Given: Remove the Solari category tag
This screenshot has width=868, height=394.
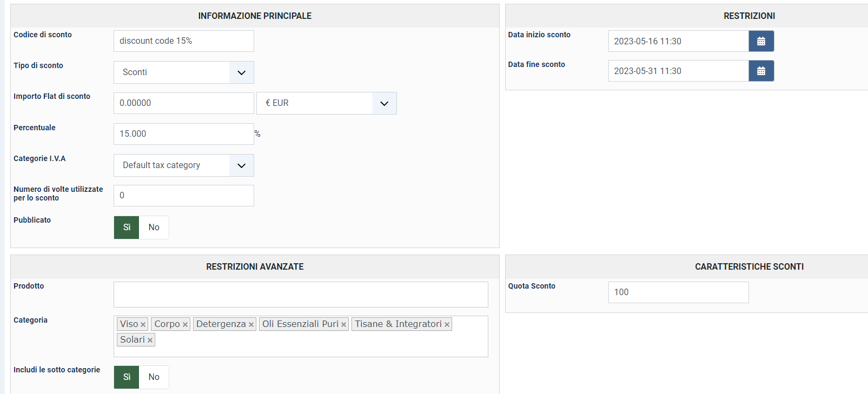Looking at the screenshot, I should (x=150, y=340).
